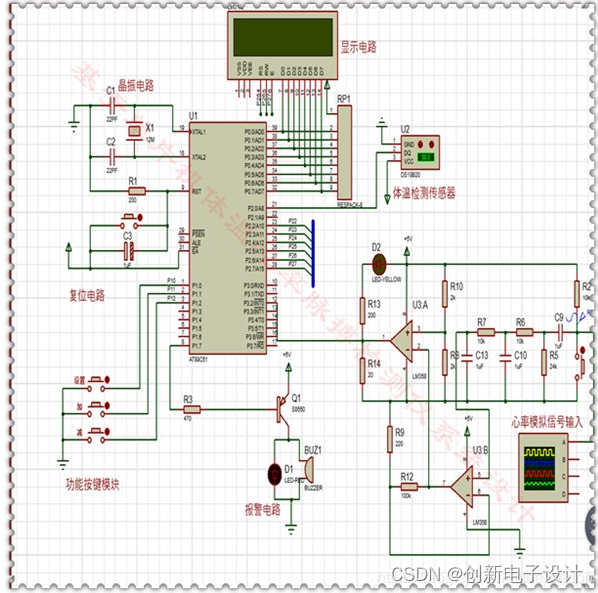Click ground symbol left of C1

[x=74, y=127]
